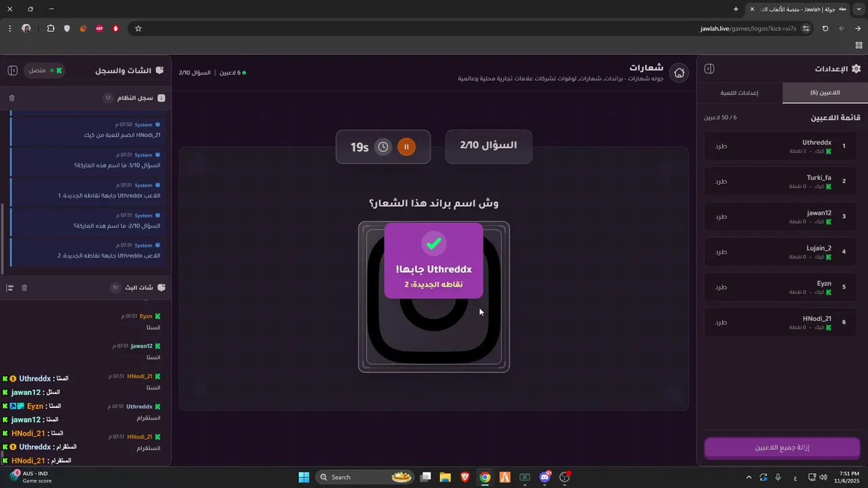Click the orange extension icon in toolbar

pyautogui.click(x=83, y=28)
